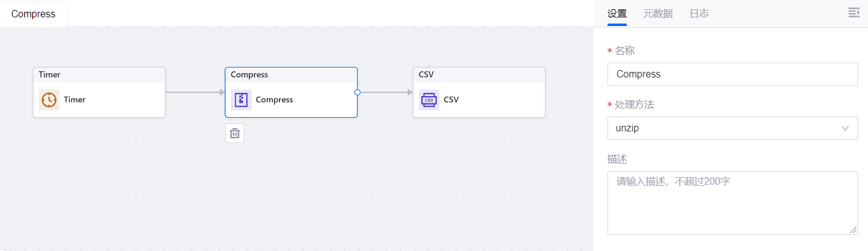This screenshot has height=251, width=868.
Task: Collapse the right settings panel icon
Action: (x=854, y=13)
